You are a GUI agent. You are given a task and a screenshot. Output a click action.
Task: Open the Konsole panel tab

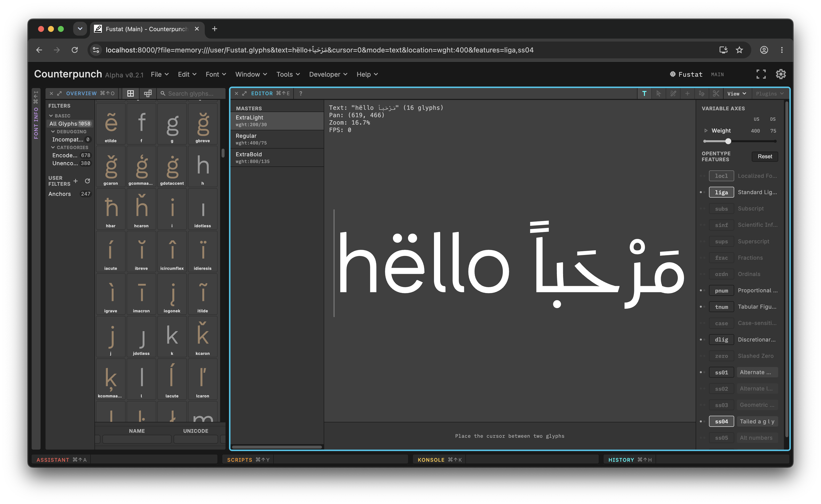point(439,460)
